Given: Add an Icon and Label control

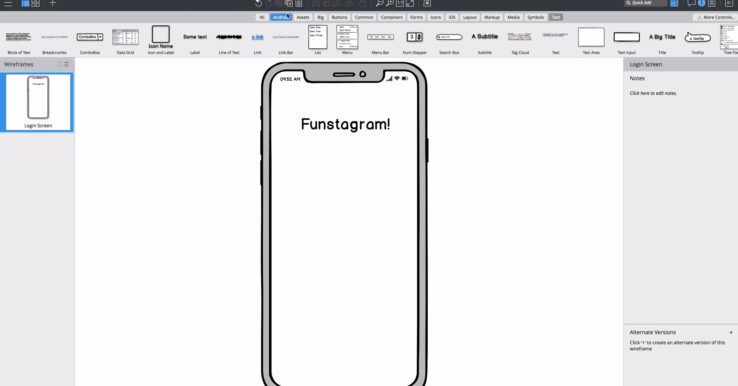Looking at the screenshot, I should point(160,40).
